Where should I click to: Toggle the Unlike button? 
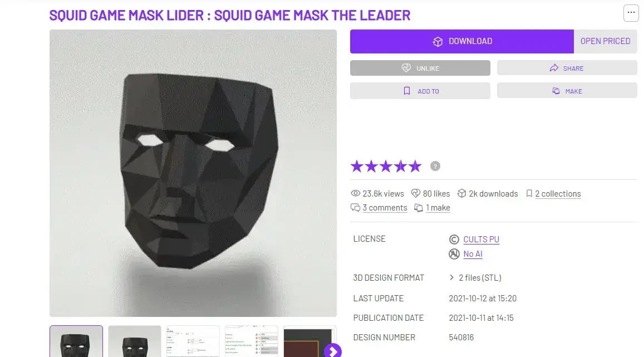(x=420, y=68)
